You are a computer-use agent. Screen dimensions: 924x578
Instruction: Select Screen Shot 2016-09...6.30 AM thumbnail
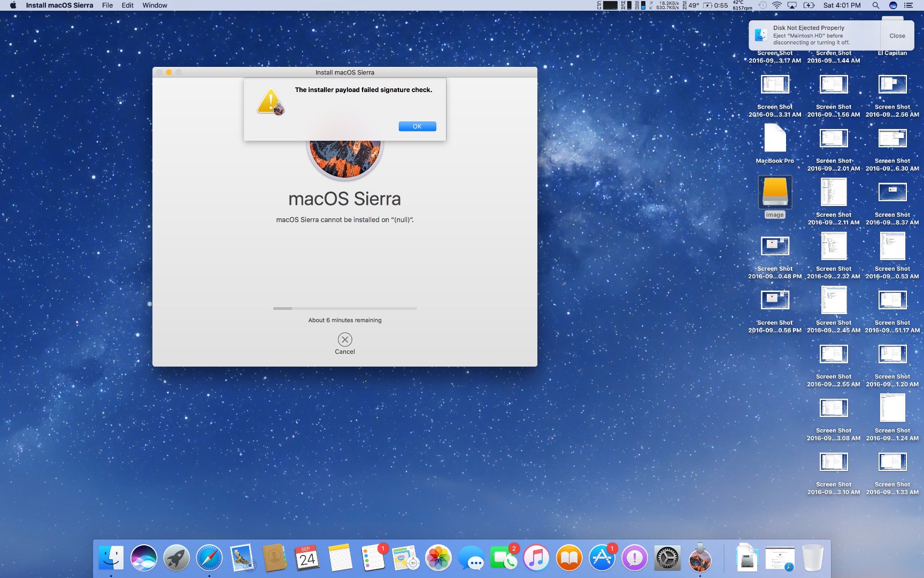(892, 138)
